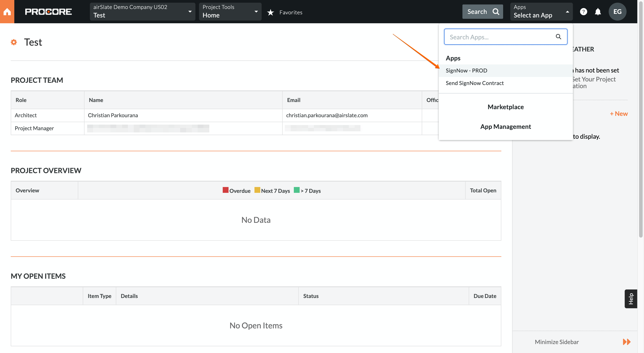Screen dimensions: 644x353
Task: Click the Search button in header
Action: coord(483,11)
